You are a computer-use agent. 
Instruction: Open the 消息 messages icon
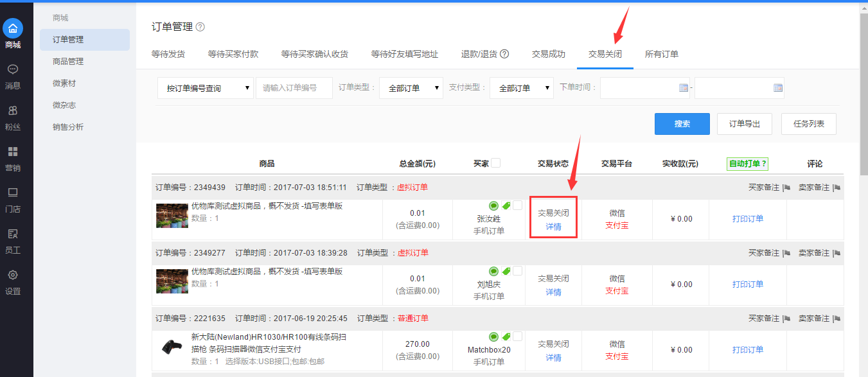tap(13, 69)
